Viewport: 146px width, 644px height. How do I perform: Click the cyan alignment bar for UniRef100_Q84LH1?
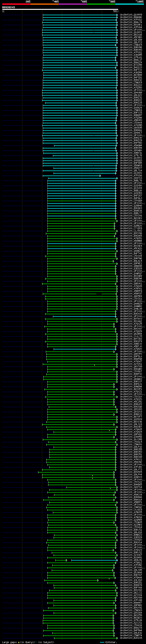click(x=94, y=560)
